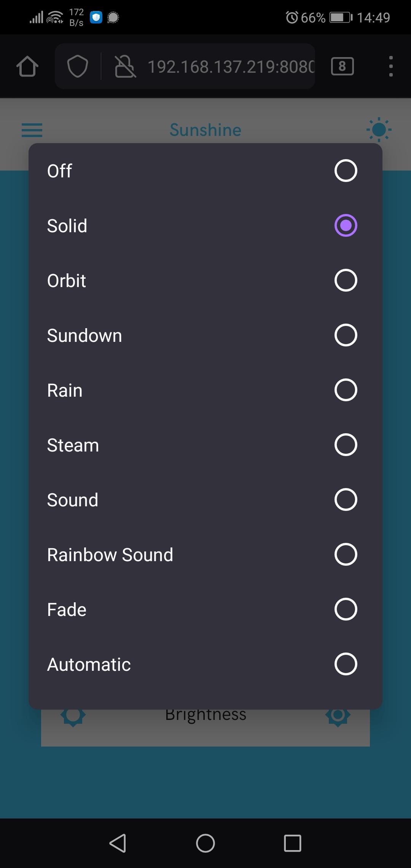
Task: Tap the address bar URL field
Action: click(x=231, y=67)
